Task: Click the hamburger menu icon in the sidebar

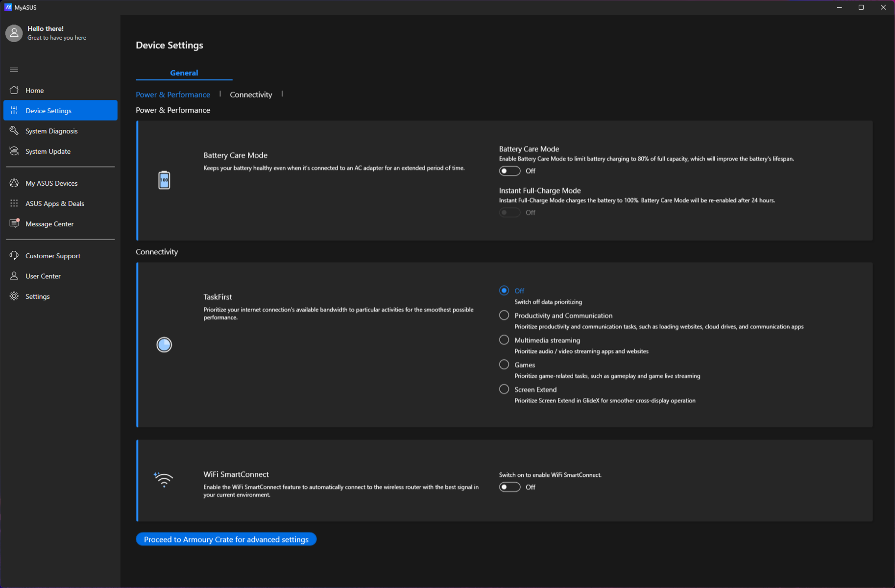Action: [x=14, y=70]
